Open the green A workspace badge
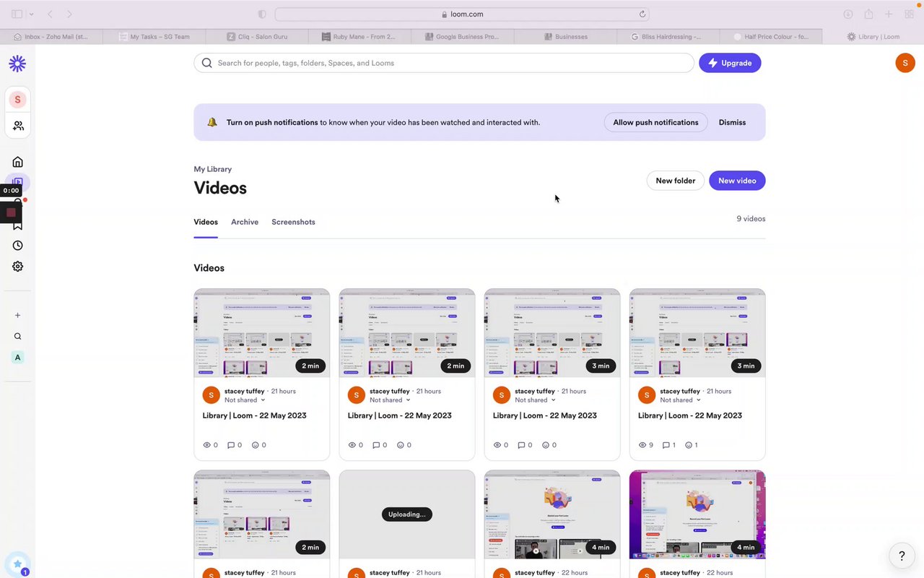924x578 pixels. pyautogui.click(x=18, y=358)
